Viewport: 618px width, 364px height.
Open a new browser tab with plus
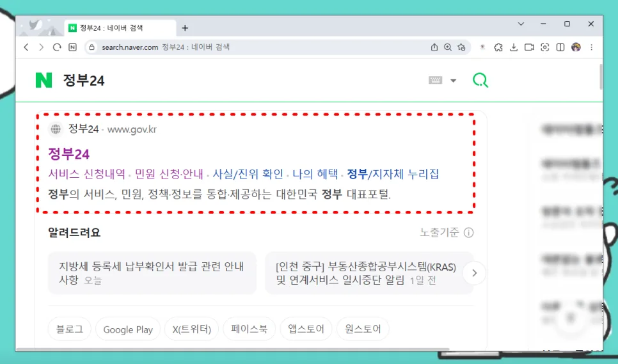tap(185, 28)
